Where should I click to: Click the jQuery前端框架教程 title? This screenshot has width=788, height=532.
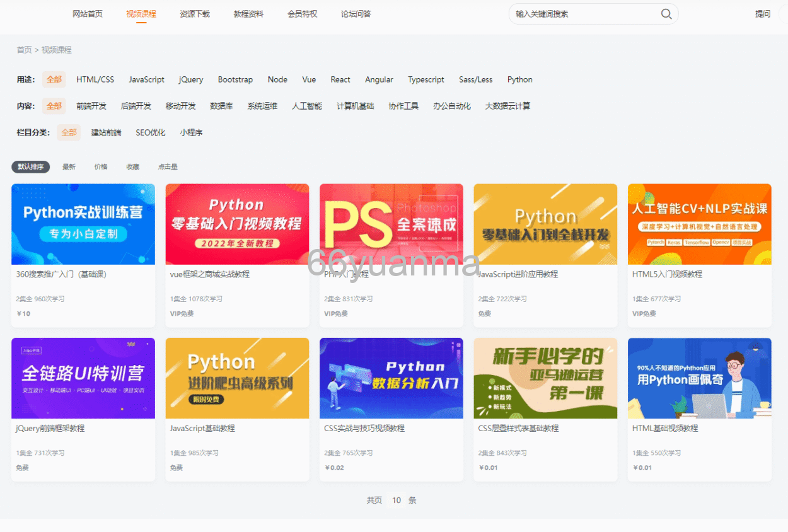(x=50, y=428)
